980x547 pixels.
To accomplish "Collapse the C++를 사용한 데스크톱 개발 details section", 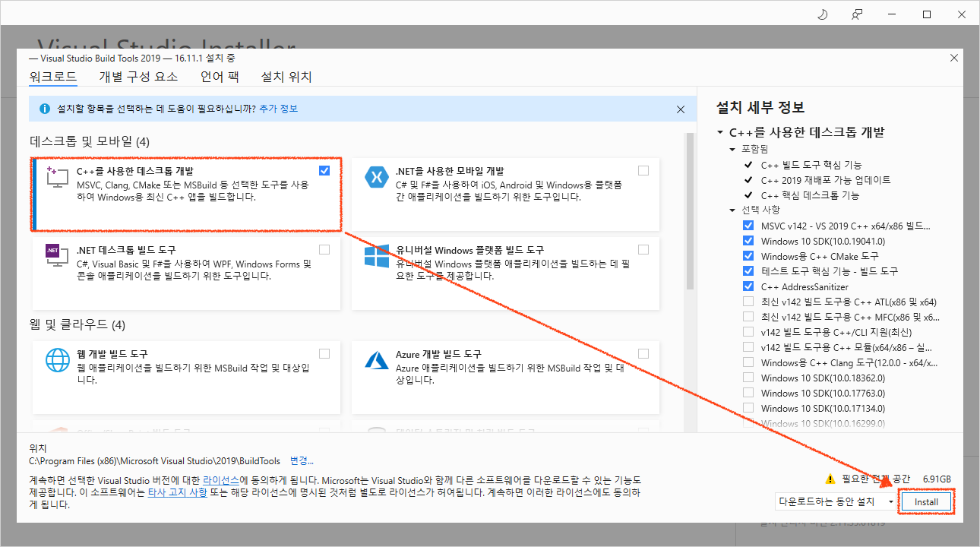I will pos(720,132).
